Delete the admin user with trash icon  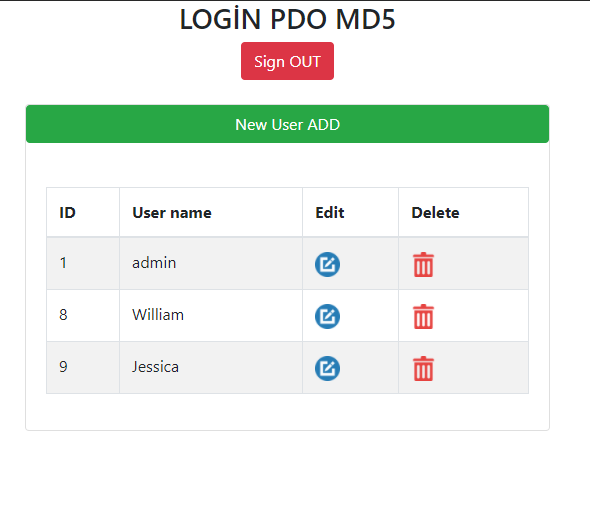[423, 264]
